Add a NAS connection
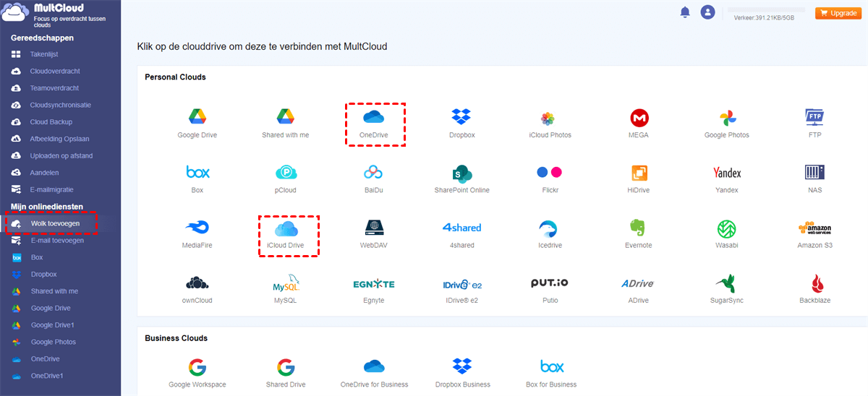This screenshot has width=868, height=396. [x=815, y=172]
